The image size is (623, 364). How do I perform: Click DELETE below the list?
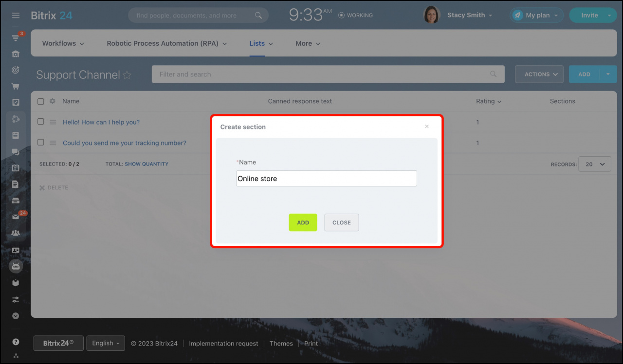tap(54, 187)
